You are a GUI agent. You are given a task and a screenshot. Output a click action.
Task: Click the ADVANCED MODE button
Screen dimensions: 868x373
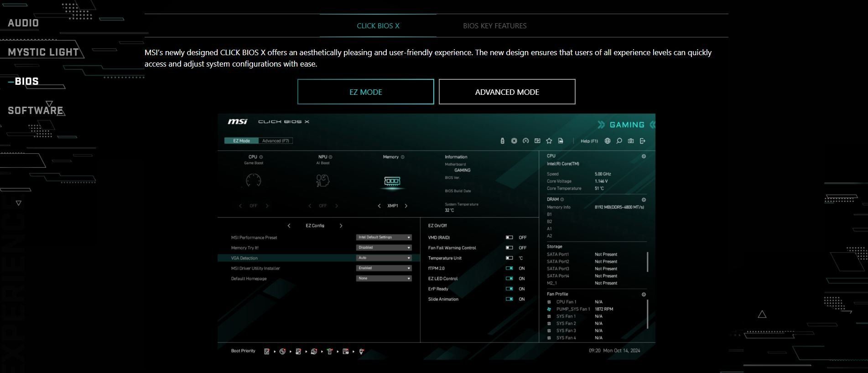click(x=507, y=92)
